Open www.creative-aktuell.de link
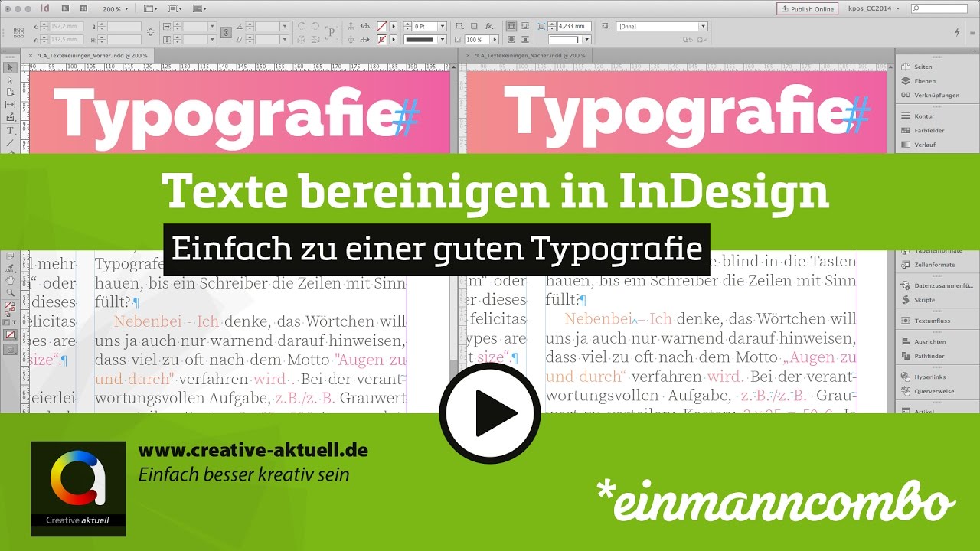This screenshot has height=551, width=980. (253, 450)
